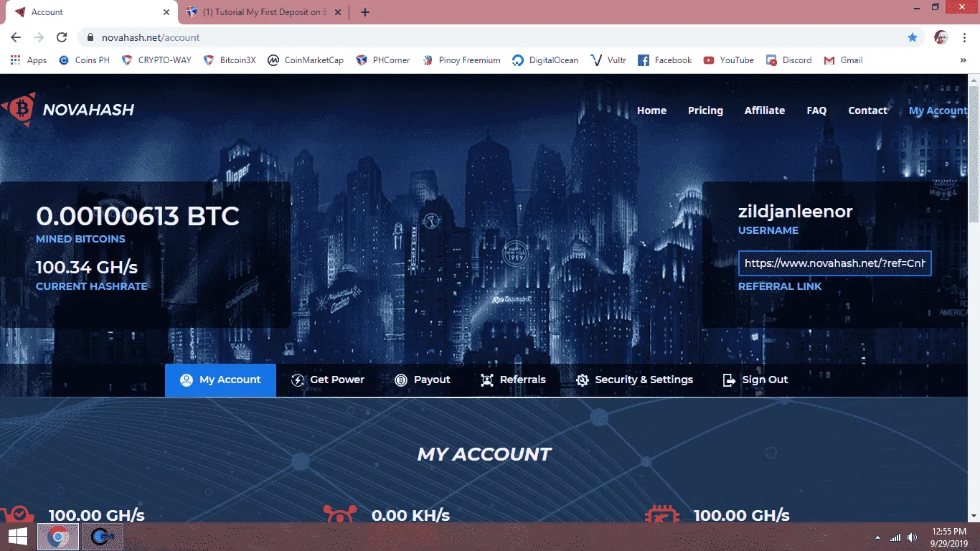
Task: Show hidden tray icons arrow
Action: point(877,537)
